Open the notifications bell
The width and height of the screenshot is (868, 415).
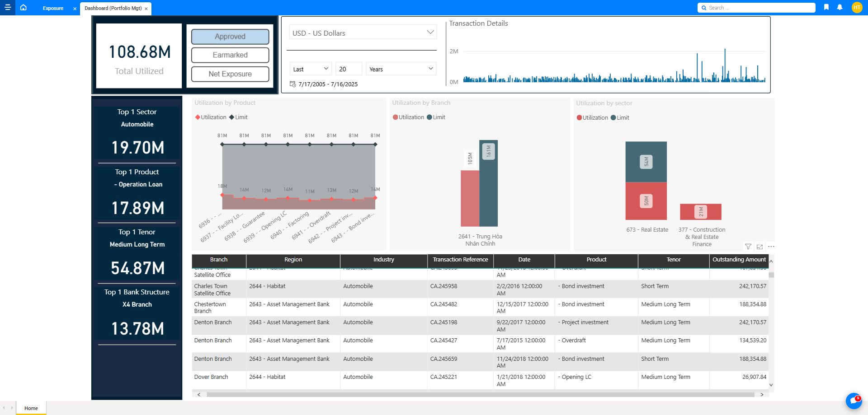[840, 7]
